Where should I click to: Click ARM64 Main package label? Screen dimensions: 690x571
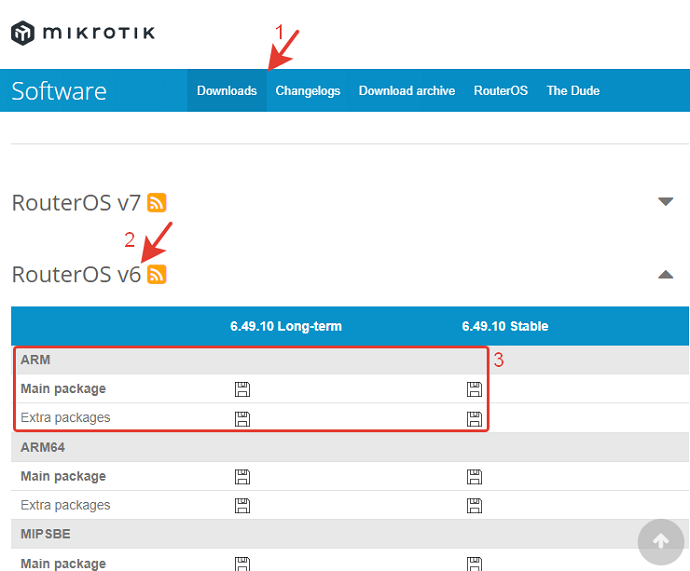coord(63,476)
